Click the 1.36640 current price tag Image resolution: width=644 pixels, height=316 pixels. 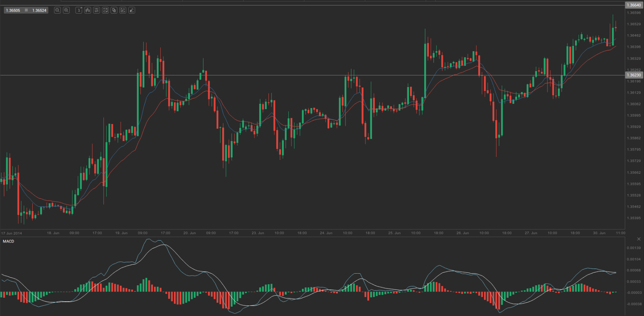(x=634, y=5)
